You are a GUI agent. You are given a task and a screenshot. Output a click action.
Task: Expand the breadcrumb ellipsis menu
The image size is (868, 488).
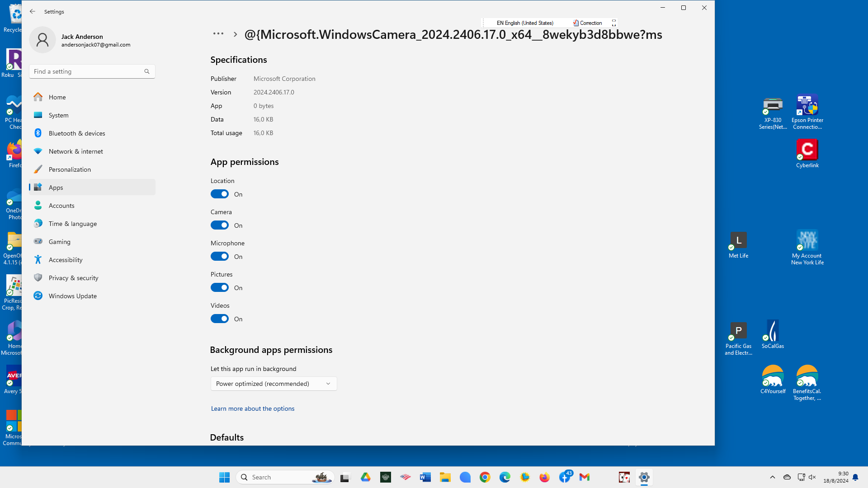click(x=218, y=34)
